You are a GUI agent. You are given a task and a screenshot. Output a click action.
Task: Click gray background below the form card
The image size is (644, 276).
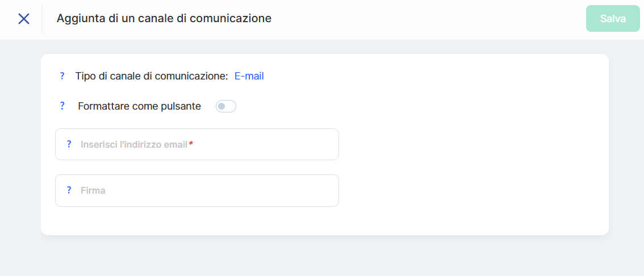(x=324, y=257)
